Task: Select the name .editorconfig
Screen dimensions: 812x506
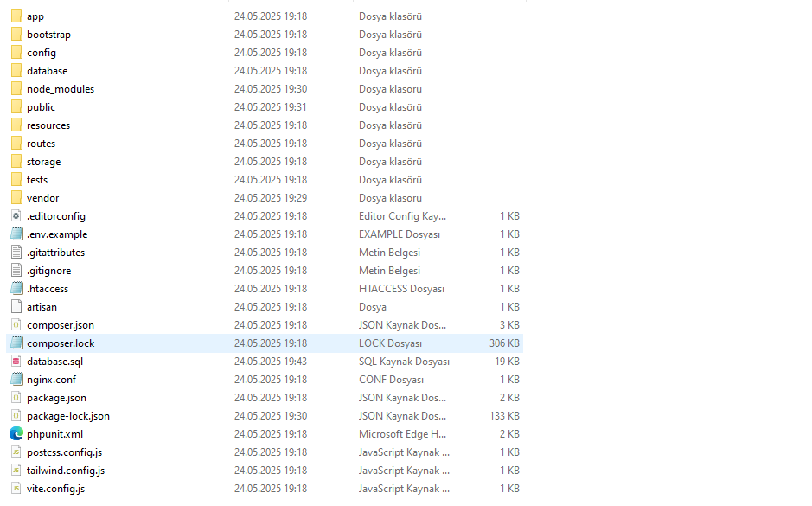Action: [56, 216]
